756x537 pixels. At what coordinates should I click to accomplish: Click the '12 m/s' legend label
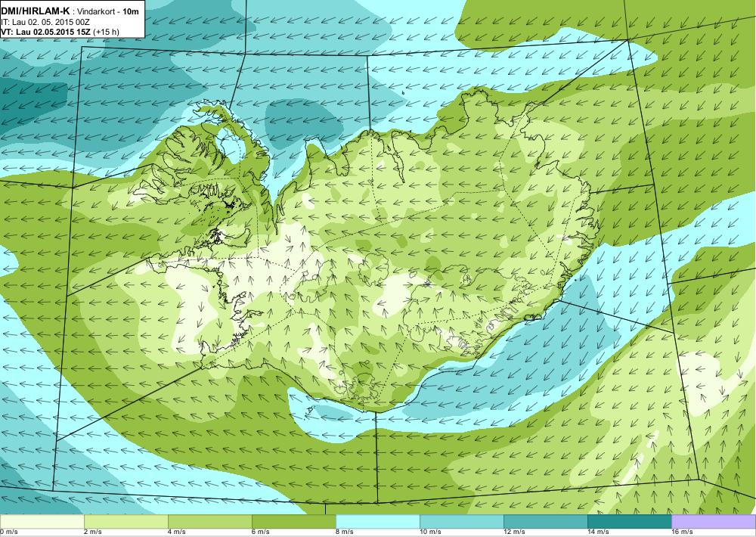click(514, 532)
